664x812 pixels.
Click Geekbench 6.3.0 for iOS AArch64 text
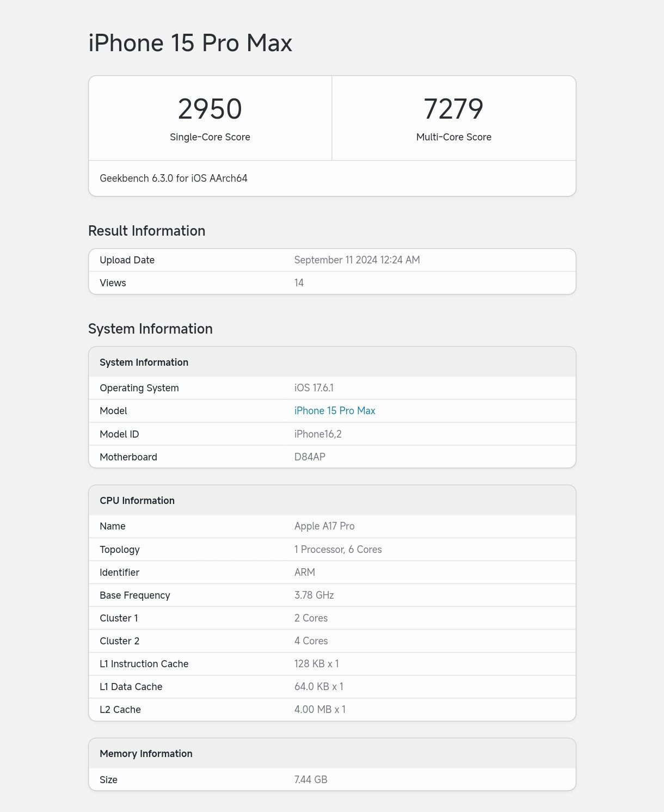174,179
